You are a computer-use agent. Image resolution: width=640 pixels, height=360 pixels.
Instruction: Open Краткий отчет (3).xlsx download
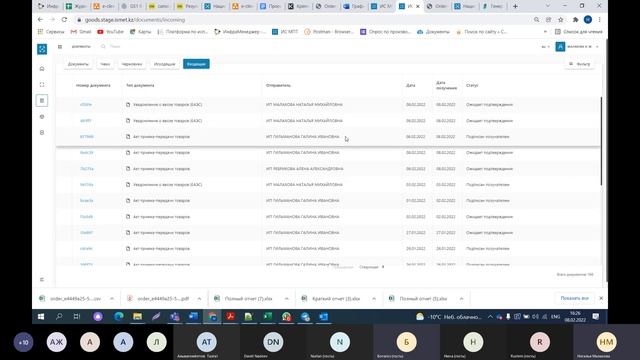coord(336,299)
